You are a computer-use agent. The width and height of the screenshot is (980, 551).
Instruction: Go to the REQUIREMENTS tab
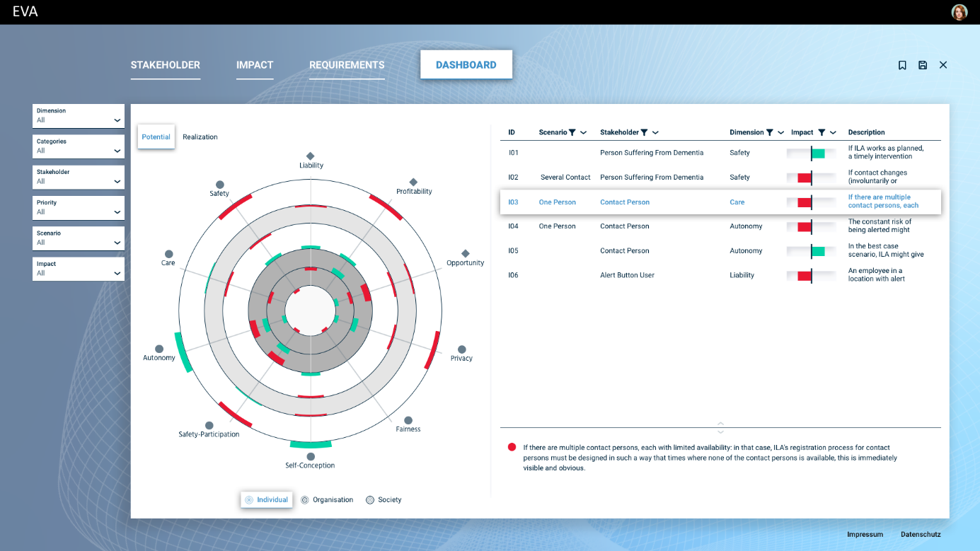point(347,65)
